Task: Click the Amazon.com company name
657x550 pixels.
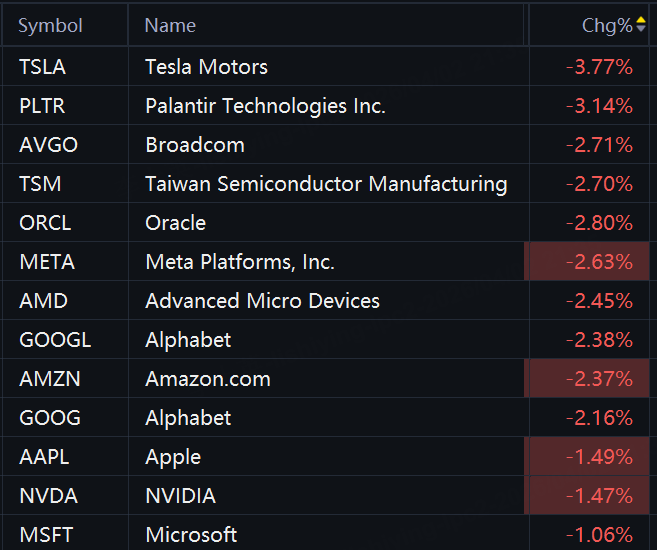Action: 208,379
